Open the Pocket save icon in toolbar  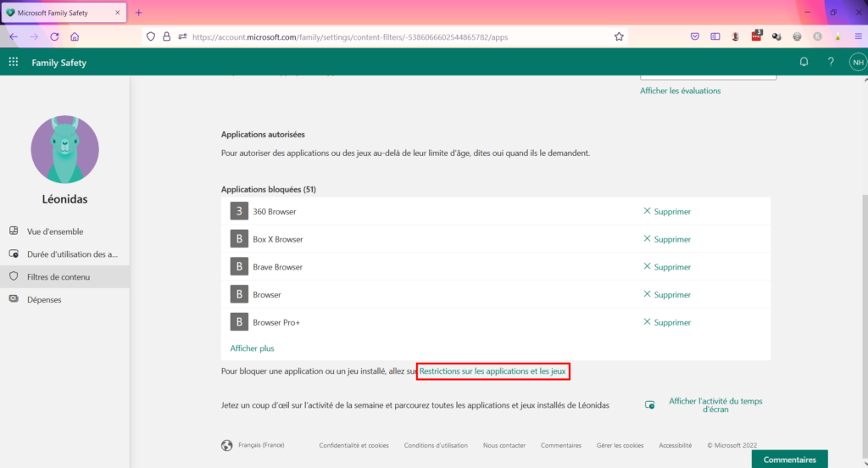(x=695, y=36)
